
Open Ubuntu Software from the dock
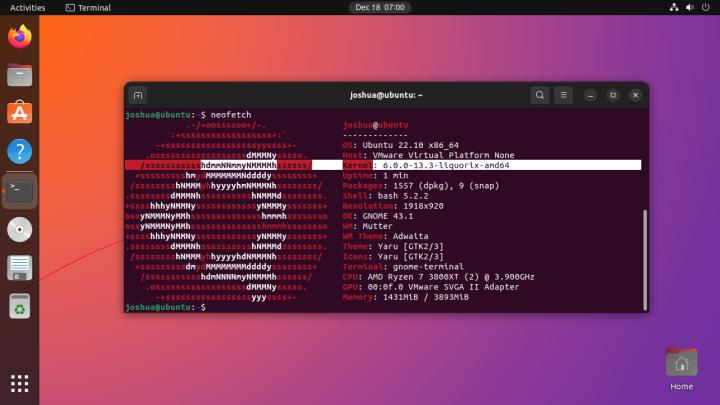click(x=19, y=113)
